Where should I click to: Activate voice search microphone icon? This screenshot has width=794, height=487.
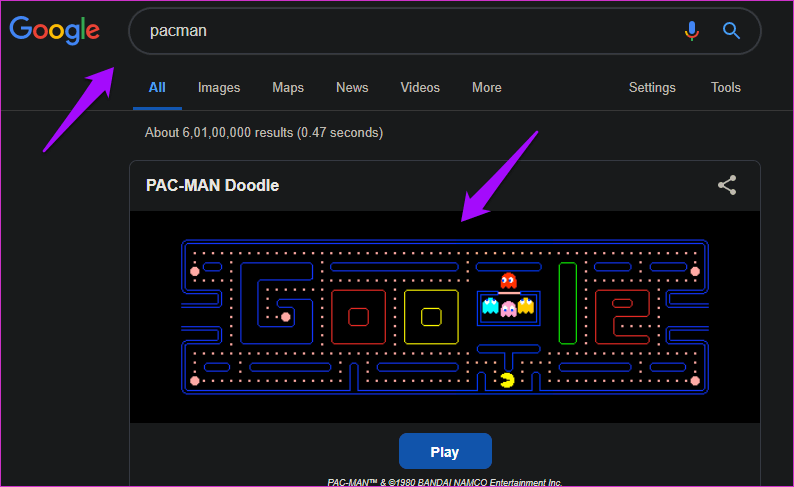pos(691,31)
